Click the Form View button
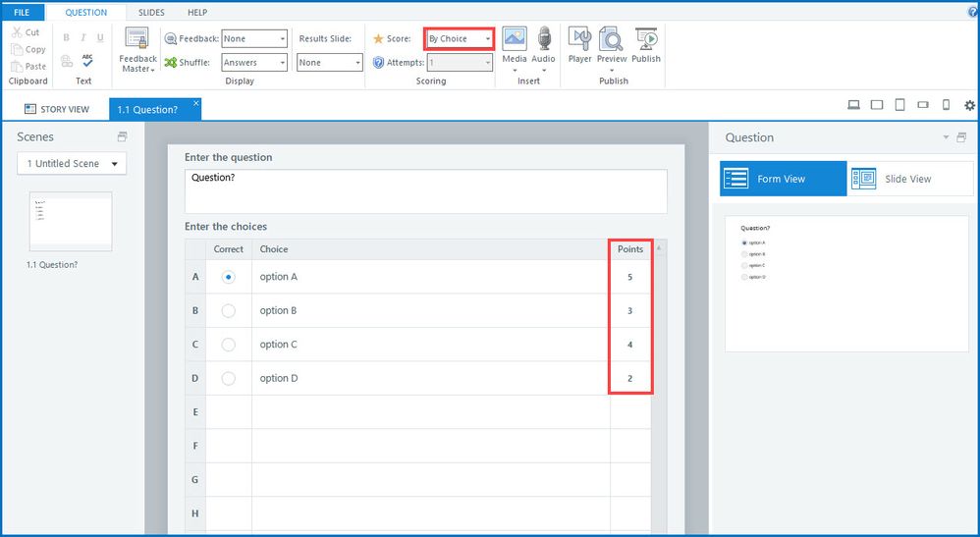This screenshot has width=980, height=537. (x=784, y=179)
